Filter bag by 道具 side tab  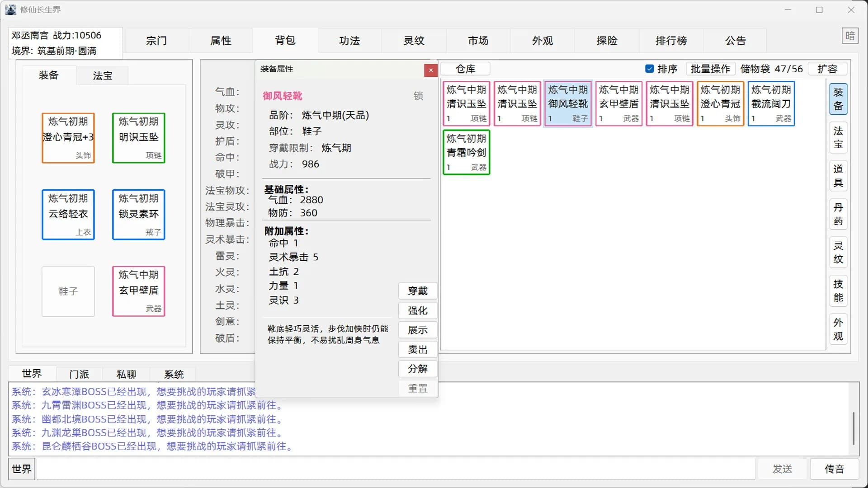pyautogui.click(x=838, y=176)
